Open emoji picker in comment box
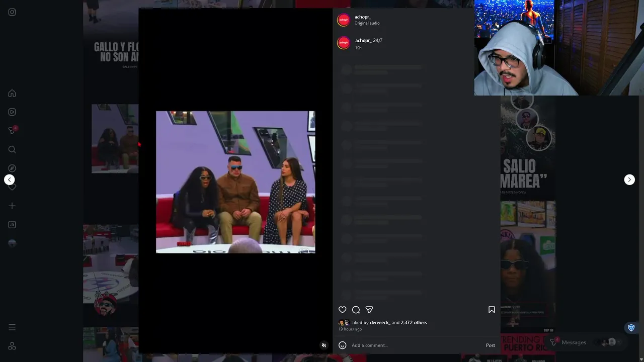Viewport: 644px width, 362px height. pyautogui.click(x=343, y=345)
